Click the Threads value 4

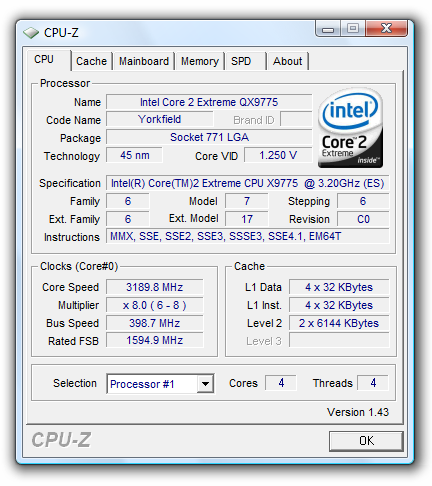coord(373,383)
